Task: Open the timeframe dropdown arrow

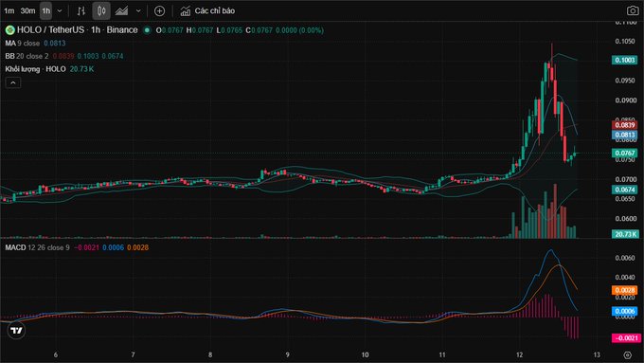Action: coord(59,10)
